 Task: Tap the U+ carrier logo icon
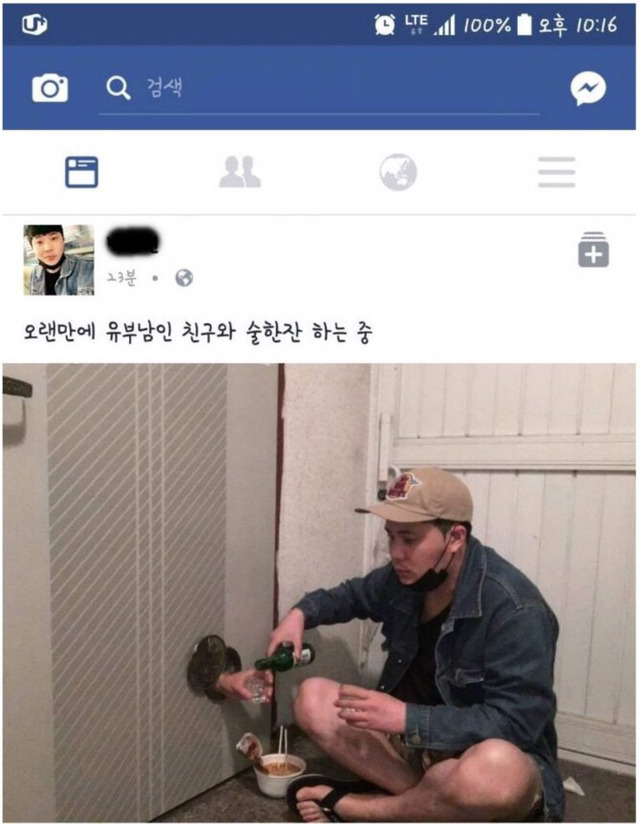point(35,25)
